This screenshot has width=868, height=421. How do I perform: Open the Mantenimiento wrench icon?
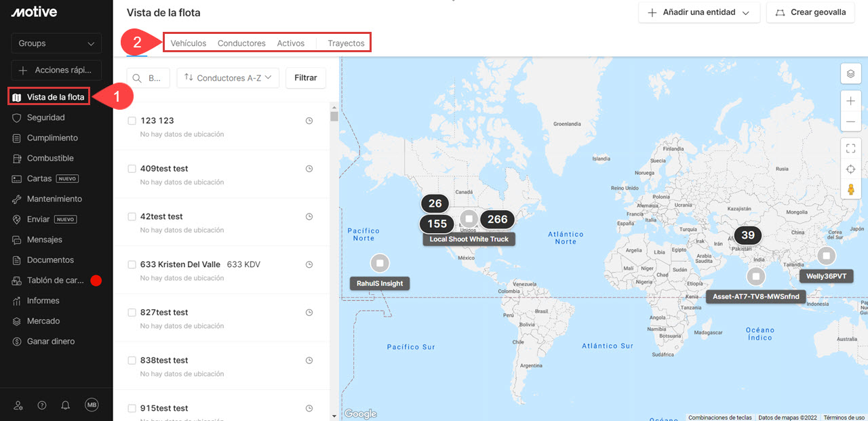coord(17,199)
